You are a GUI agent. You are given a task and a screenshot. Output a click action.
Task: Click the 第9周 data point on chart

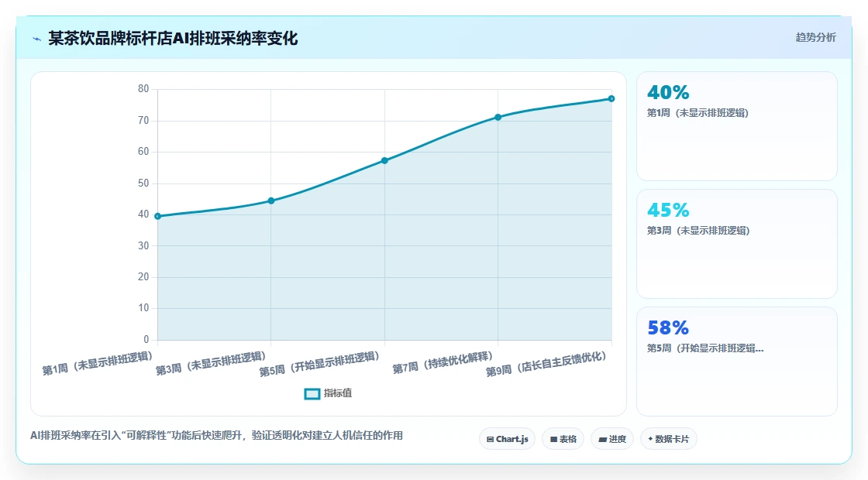(611, 98)
